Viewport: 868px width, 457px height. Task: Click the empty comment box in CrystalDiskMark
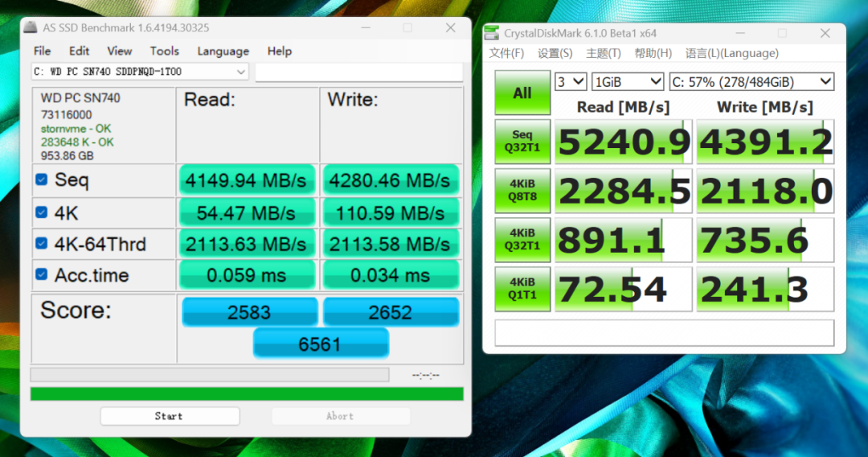665,333
